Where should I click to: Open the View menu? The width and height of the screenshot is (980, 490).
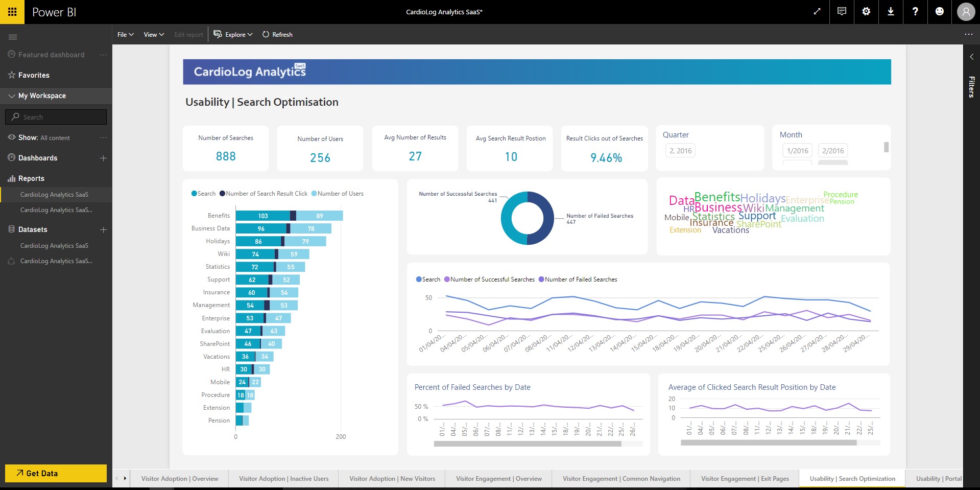(x=154, y=35)
